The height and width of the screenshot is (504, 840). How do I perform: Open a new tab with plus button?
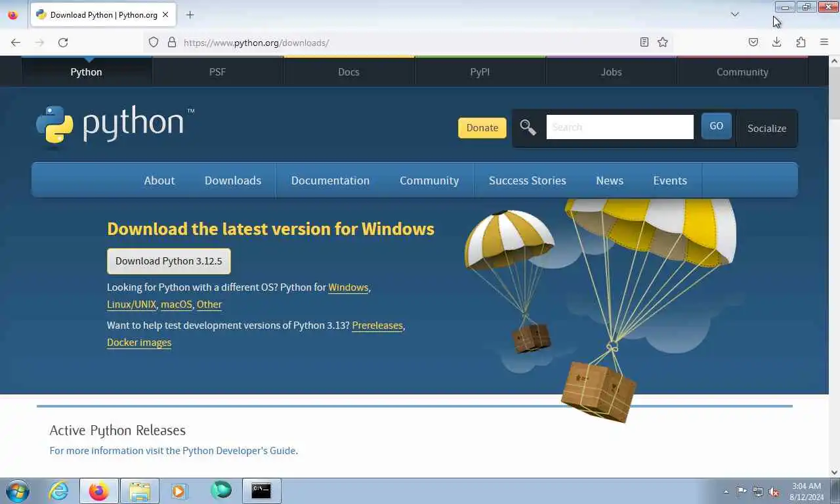click(190, 14)
